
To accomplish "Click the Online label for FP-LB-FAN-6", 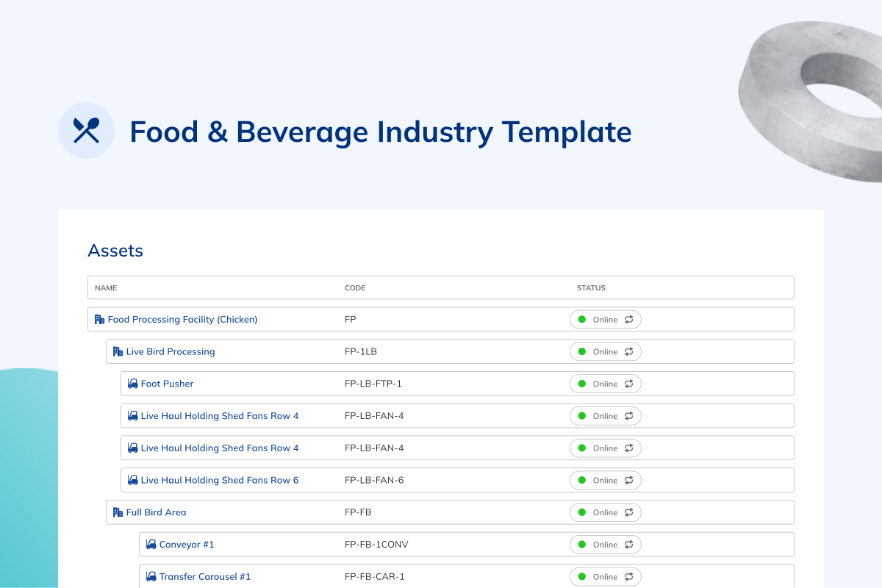I will pyautogui.click(x=606, y=480).
